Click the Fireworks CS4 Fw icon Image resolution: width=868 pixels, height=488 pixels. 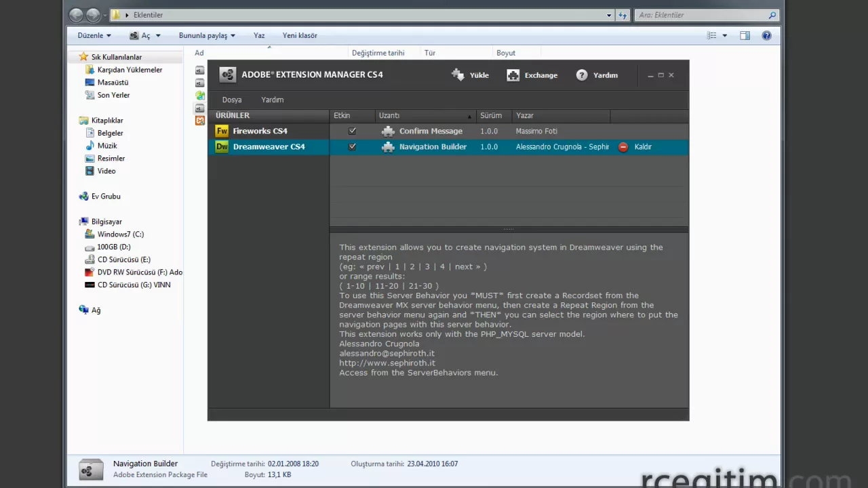[x=222, y=131]
